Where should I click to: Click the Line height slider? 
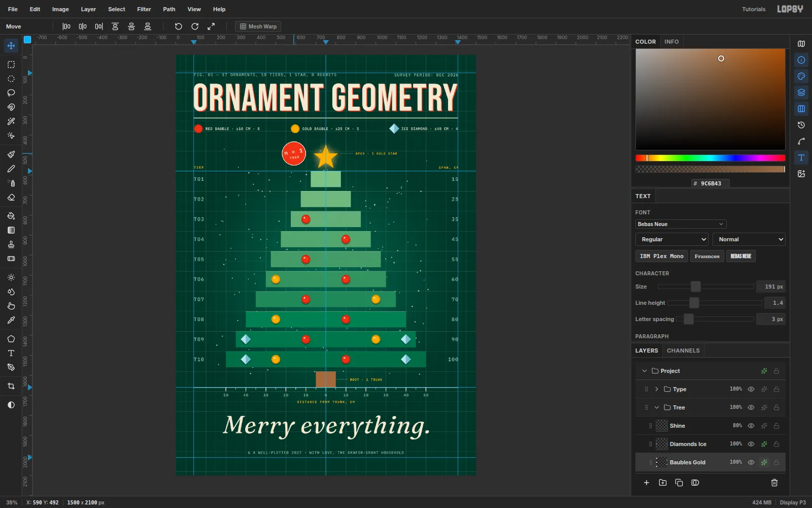point(715,303)
